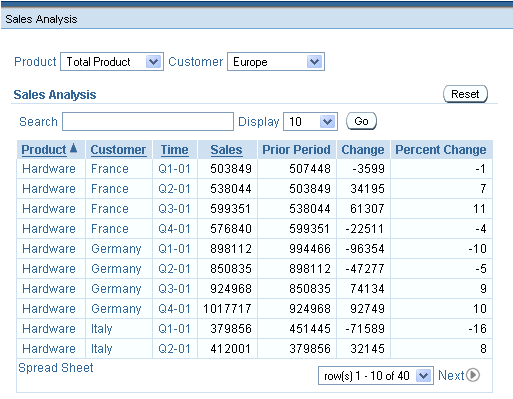
Task: Click France in the Q2-01 row
Action: point(110,189)
